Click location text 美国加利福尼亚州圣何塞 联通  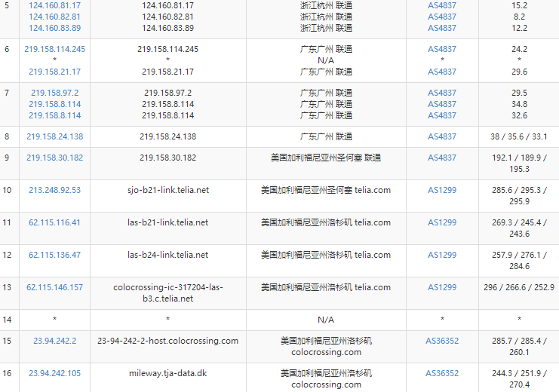pyautogui.click(x=326, y=158)
